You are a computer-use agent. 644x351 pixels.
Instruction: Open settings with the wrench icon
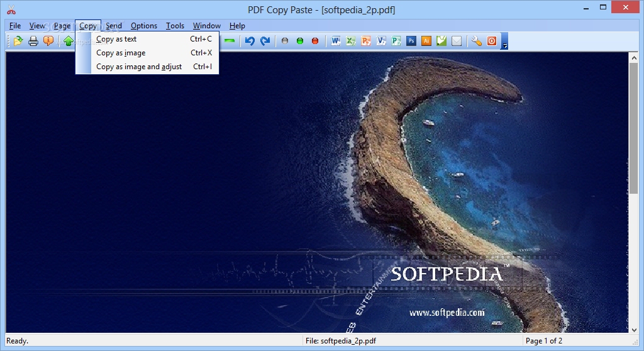[477, 41]
